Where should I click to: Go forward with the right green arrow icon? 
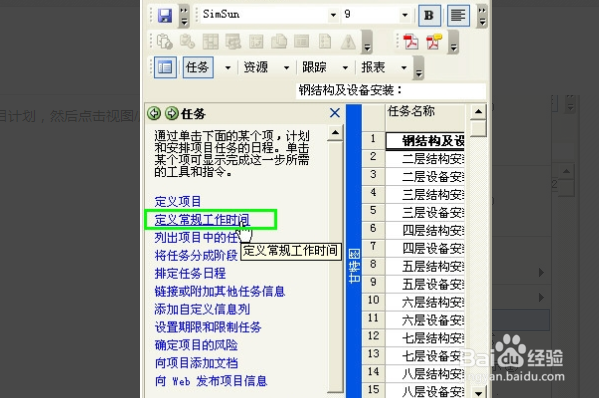(172, 113)
